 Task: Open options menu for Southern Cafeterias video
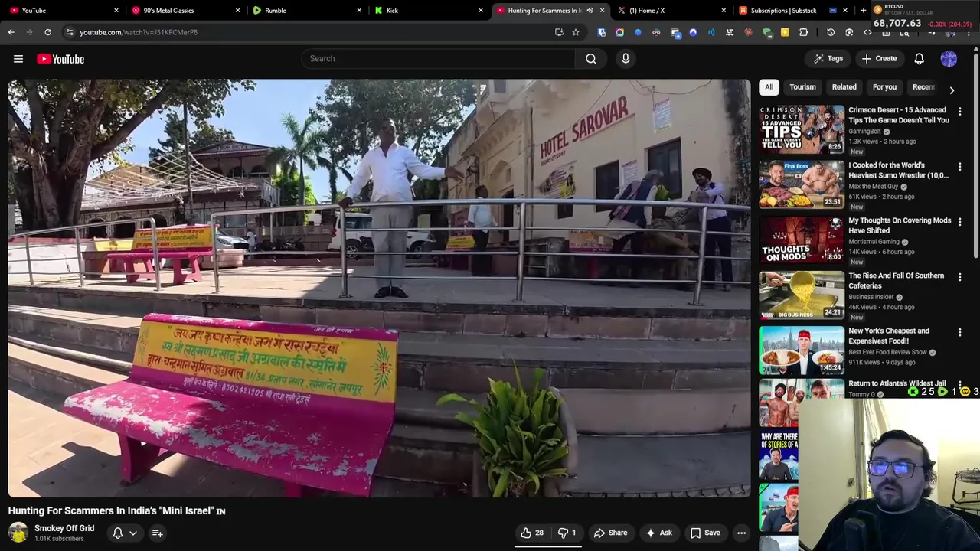[x=959, y=277]
